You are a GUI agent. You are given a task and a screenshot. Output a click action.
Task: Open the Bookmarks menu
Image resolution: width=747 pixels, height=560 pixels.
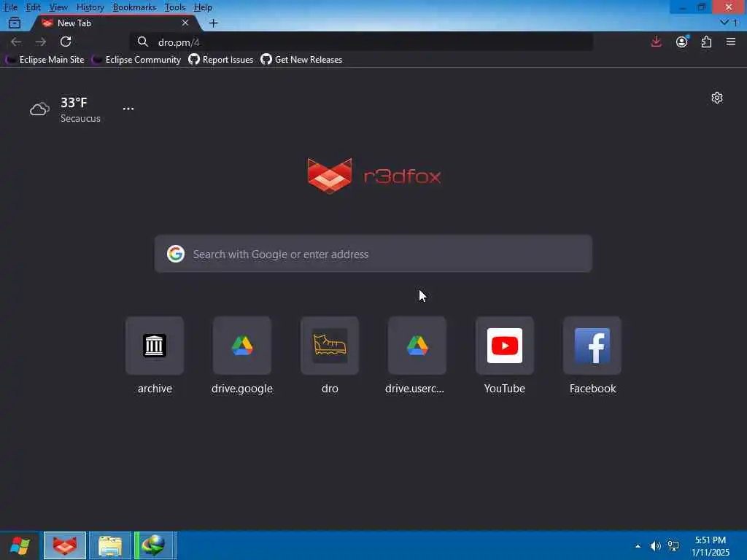(x=134, y=7)
